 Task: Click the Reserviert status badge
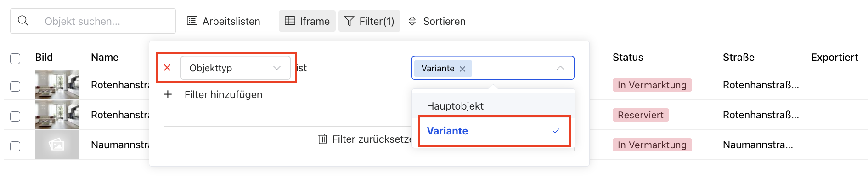click(x=641, y=115)
